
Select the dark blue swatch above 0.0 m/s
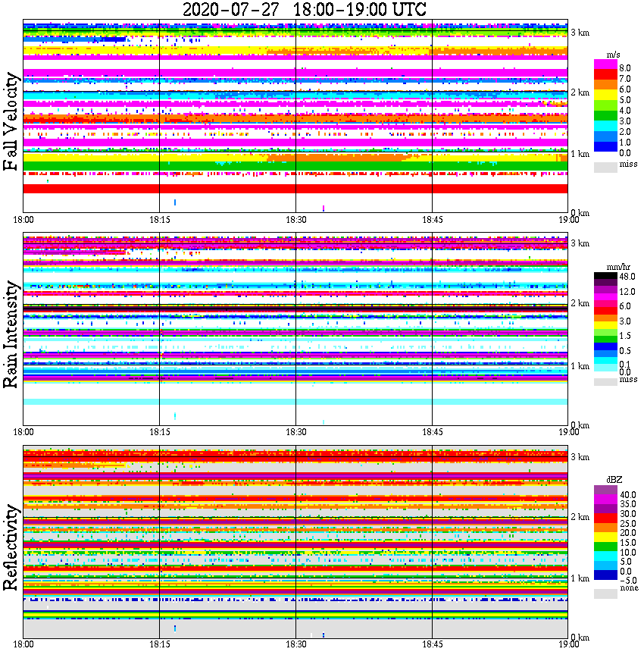pyautogui.click(x=605, y=147)
